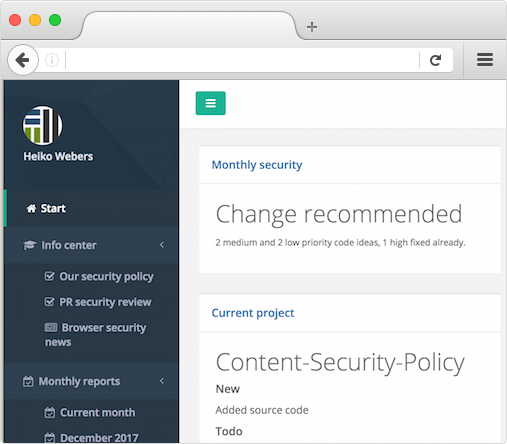Viewport: 507px width, 444px height.
Task: Click the checkbox icon beside Our security policy
Action: [x=49, y=276]
